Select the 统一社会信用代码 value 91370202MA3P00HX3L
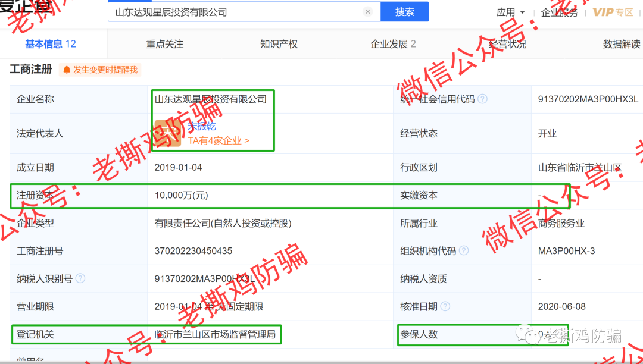The image size is (643, 364). (x=588, y=99)
